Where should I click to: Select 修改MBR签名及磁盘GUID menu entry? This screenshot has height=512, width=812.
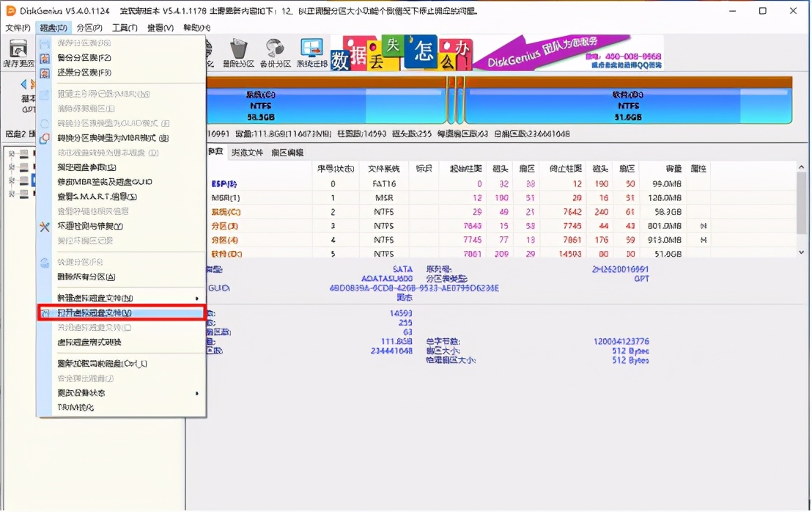click(x=122, y=182)
